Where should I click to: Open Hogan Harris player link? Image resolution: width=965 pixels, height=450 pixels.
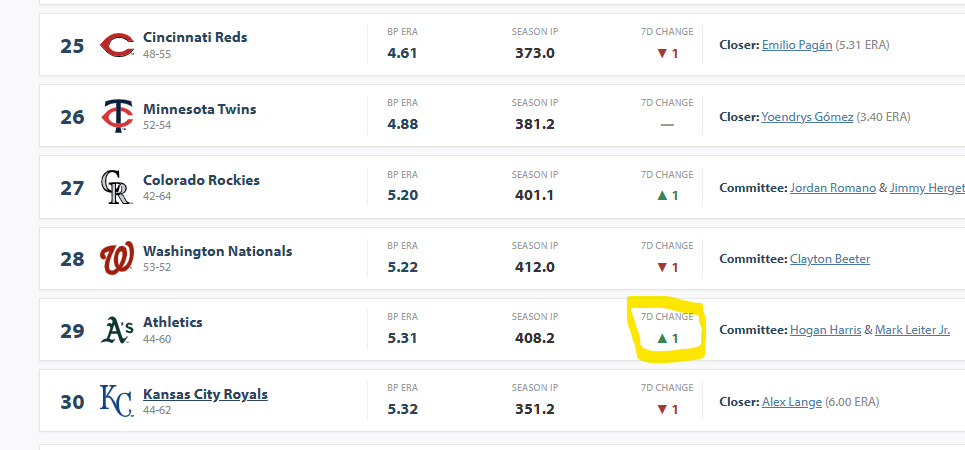pos(825,330)
